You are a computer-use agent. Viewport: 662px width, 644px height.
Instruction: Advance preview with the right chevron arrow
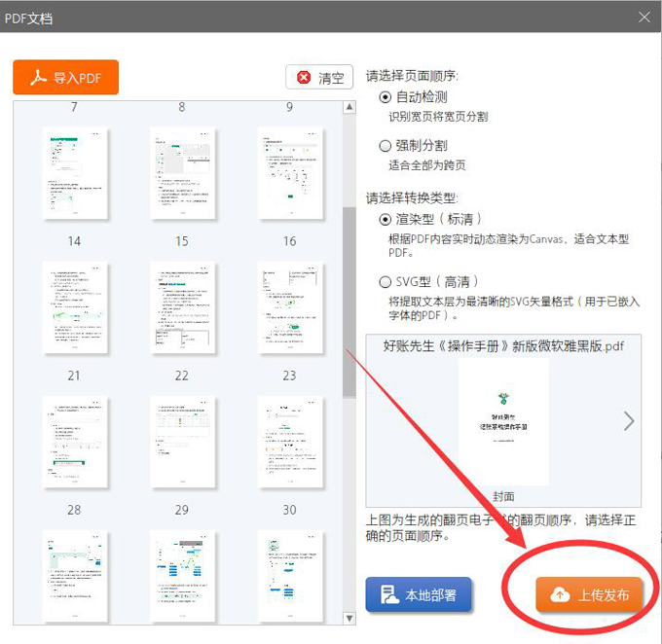pos(628,420)
